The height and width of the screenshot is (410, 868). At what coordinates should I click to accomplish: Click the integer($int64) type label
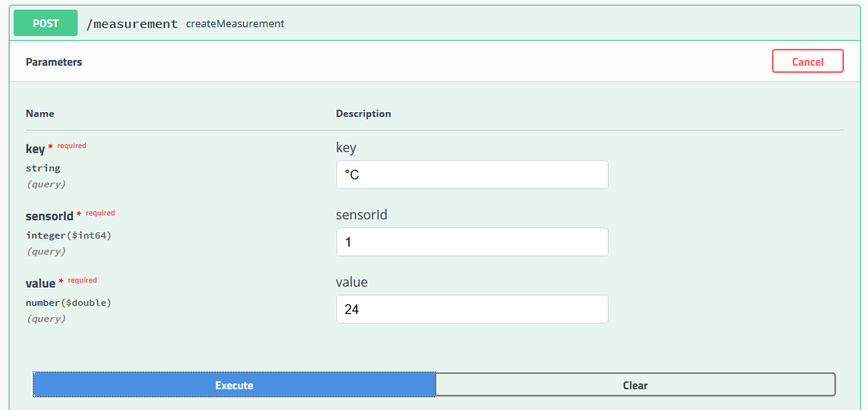click(x=68, y=235)
